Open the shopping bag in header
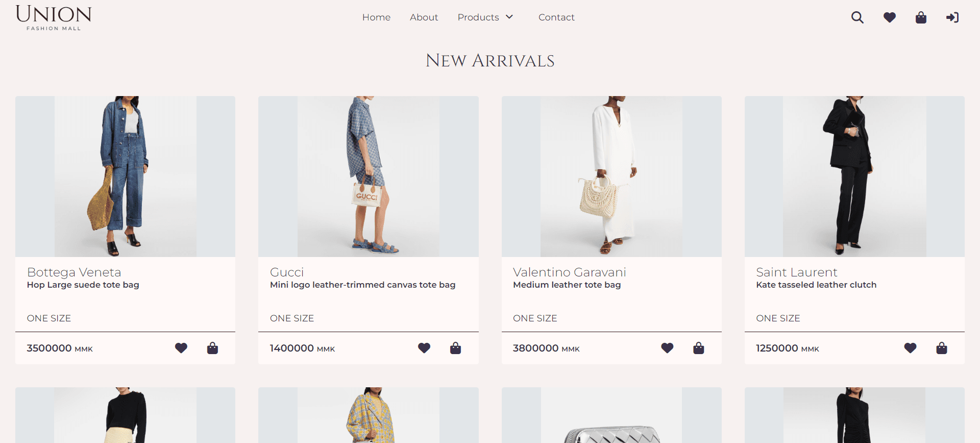 [x=921, y=17]
